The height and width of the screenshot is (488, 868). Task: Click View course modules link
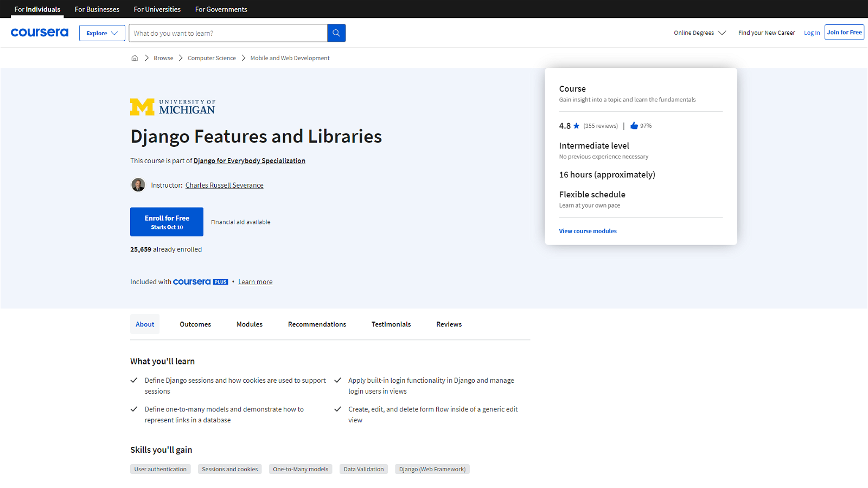coord(588,231)
